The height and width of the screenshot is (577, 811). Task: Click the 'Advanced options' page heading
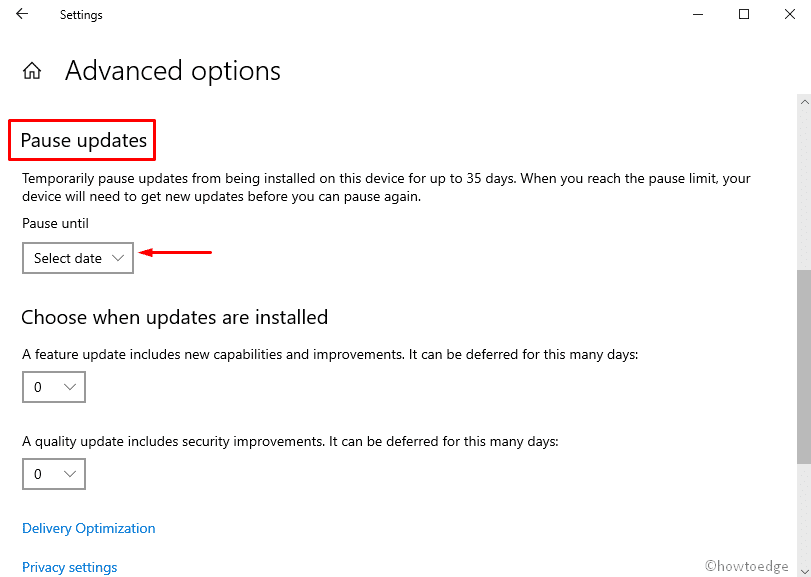[x=173, y=71]
